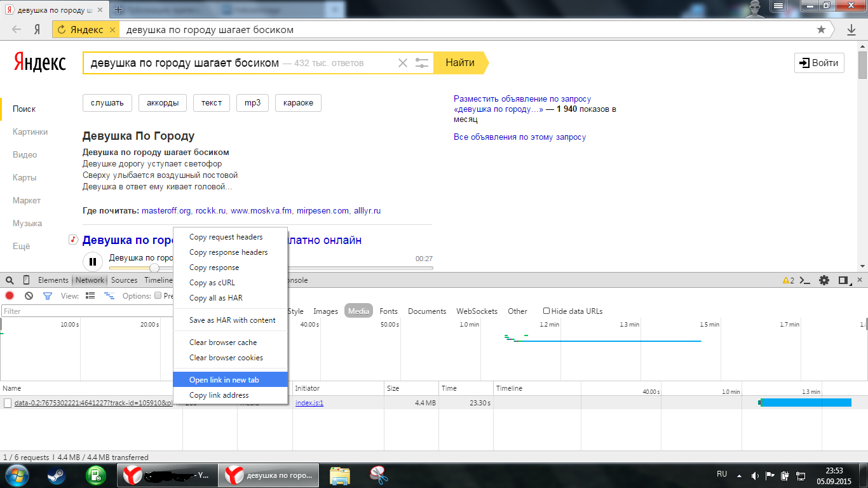The width and height of the screenshot is (868, 488).
Task: Open the file explorer taskbar icon
Action: click(x=340, y=475)
